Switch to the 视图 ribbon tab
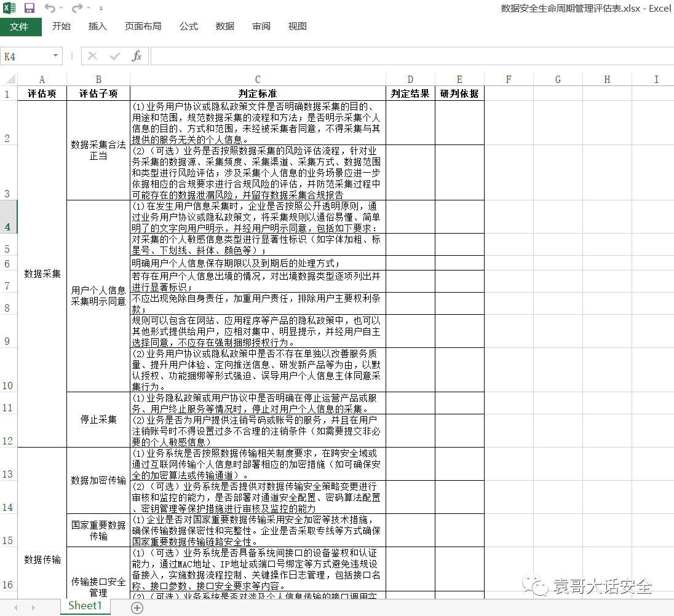Image resolution: width=674 pixels, height=616 pixels. [x=297, y=26]
